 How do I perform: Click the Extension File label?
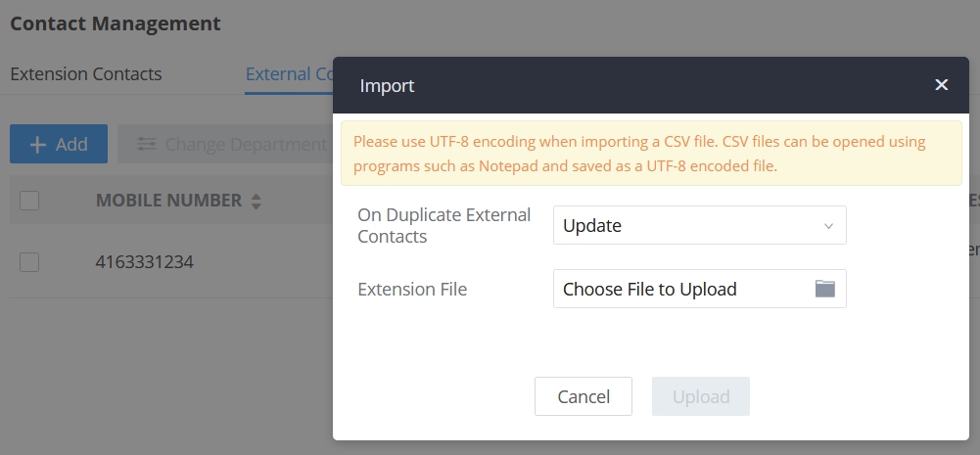coord(412,289)
